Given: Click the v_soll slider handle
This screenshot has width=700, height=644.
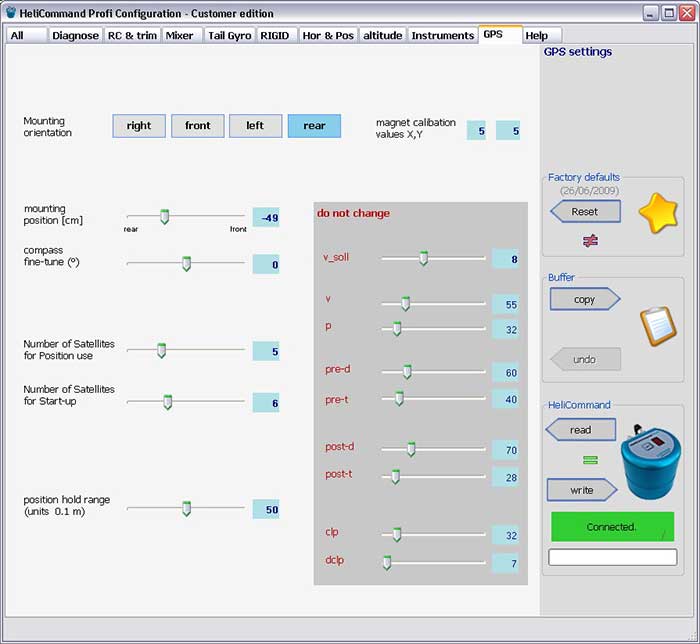Looking at the screenshot, I should 423,258.
